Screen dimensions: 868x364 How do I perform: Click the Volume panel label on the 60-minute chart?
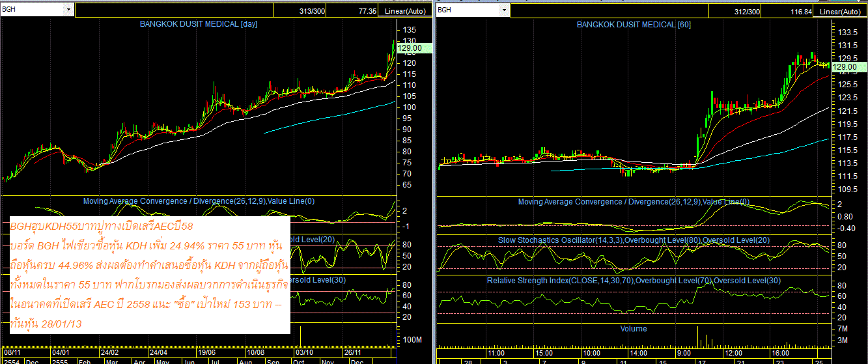(634, 329)
